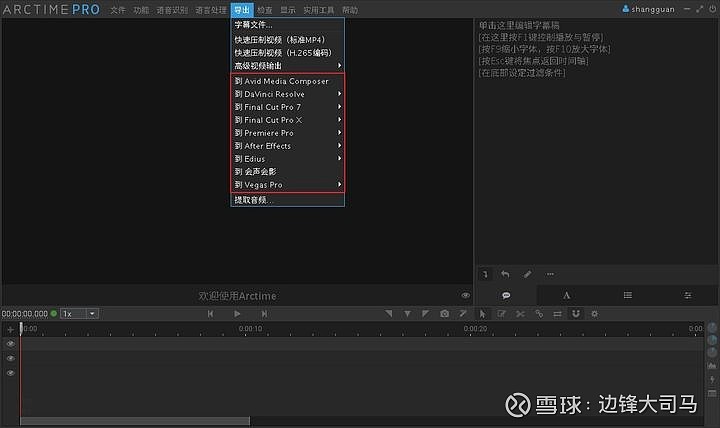
Task: Expand the Final Cut Pro X export submenu
Action: (339, 119)
